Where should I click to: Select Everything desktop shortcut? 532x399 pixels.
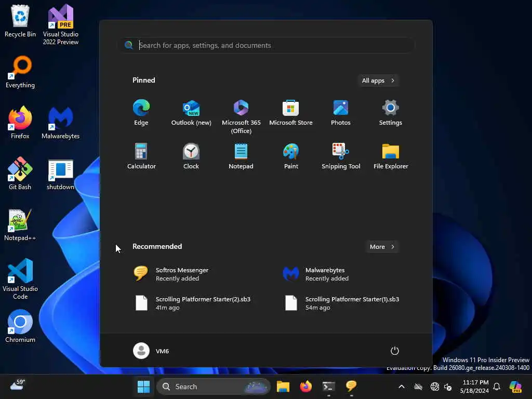coord(20,72)
